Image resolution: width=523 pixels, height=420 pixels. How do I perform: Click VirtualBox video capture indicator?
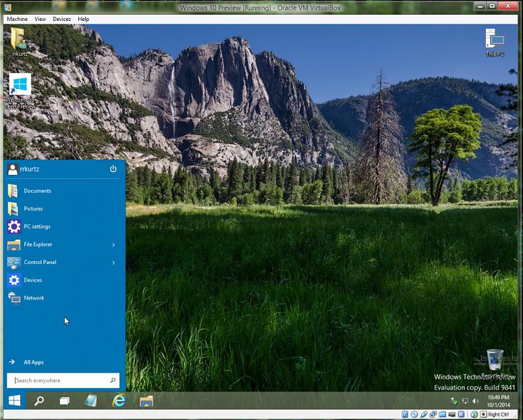pyautogui.click(x=452, y=414)
